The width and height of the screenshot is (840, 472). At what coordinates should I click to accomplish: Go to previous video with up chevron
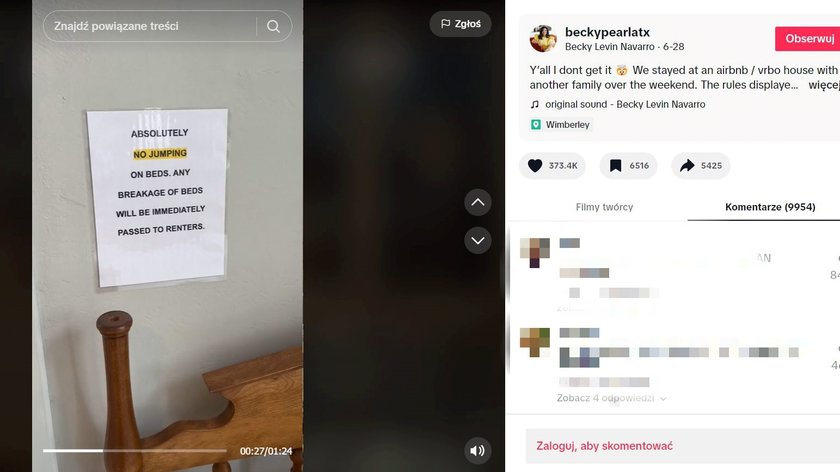pos(478,203)
